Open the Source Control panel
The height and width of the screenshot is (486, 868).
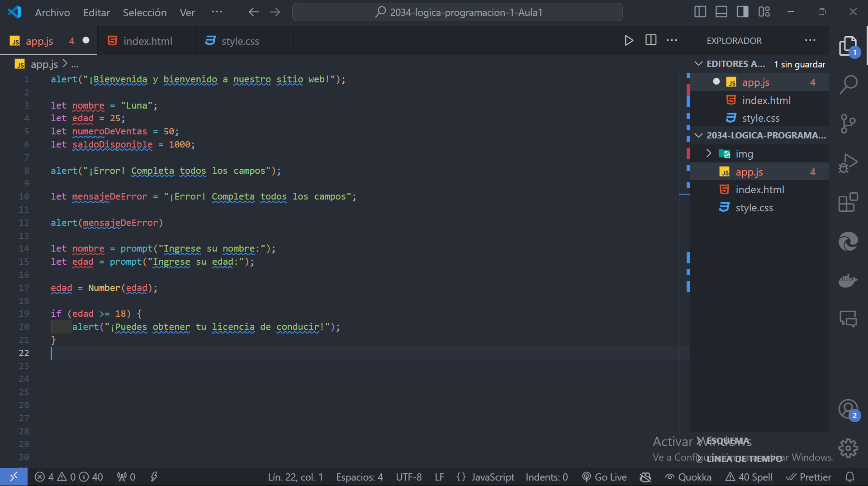[849, 124]
